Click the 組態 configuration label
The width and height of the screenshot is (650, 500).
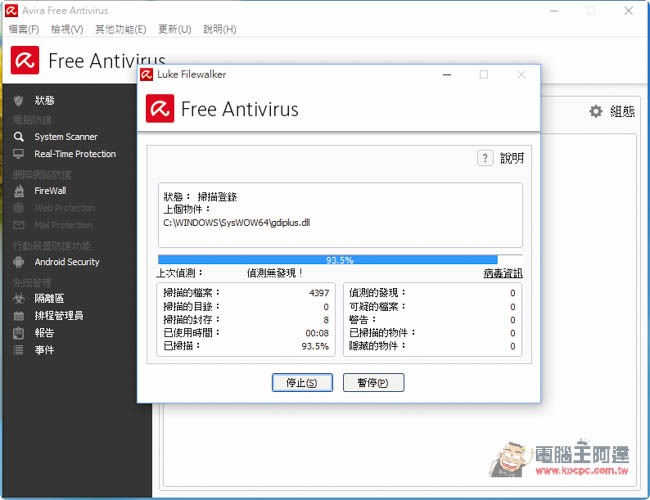pyautogui.click(x=622, y=111)
